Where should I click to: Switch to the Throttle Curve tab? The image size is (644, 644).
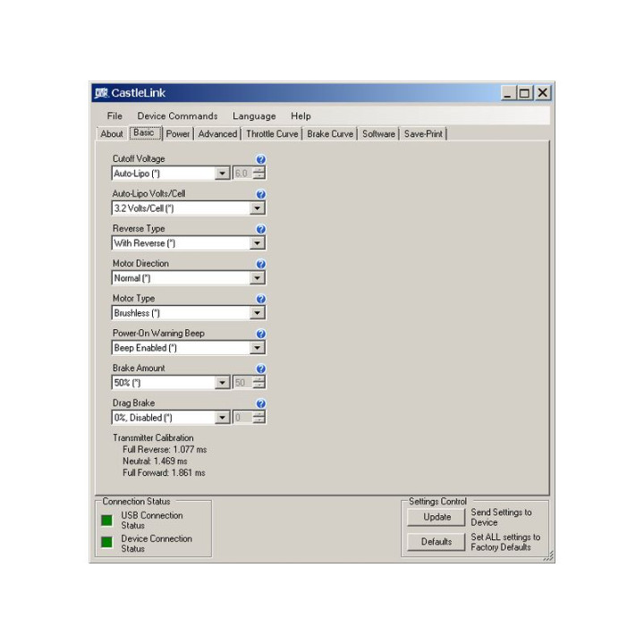pos(272,134)
